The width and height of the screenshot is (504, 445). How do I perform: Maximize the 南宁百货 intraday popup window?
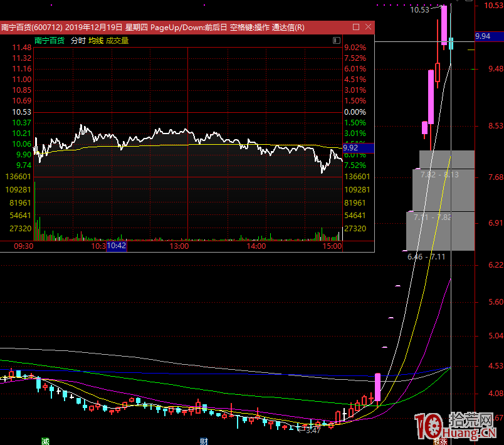click(x=356, y=27)
